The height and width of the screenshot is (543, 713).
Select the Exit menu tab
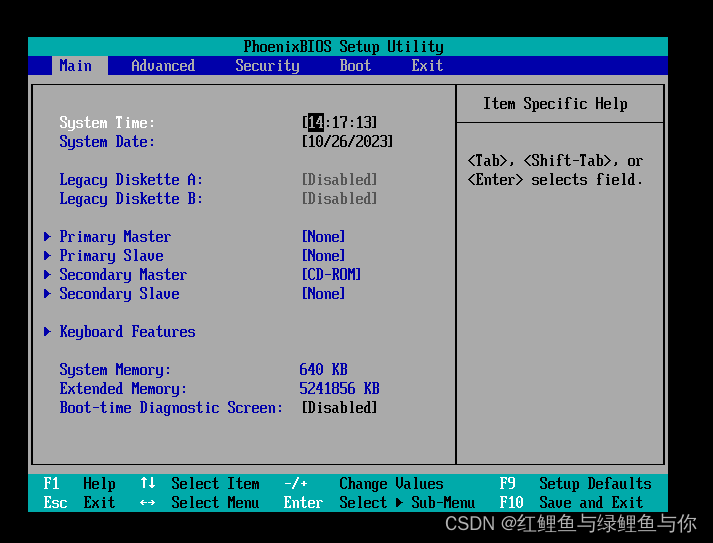point(427,66)
